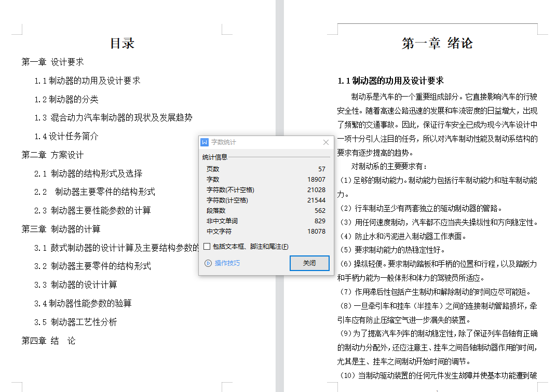Image resolution: width=557 pixels, height=392 pixels.
Task: Click the WPS icon in the 字数统计 dialog title
Action: [204, 142]
